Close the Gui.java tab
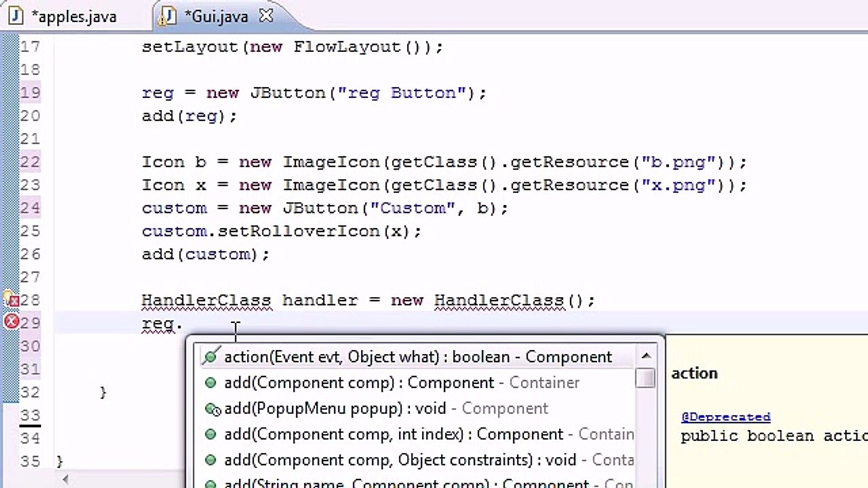868x488 pixels. [267, 16]
